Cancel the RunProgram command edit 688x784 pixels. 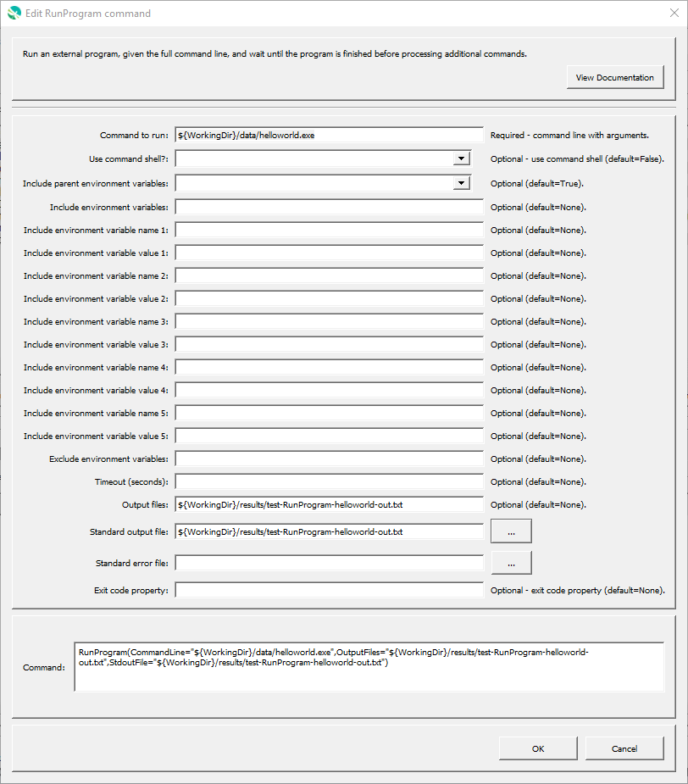tap(624, 748)
